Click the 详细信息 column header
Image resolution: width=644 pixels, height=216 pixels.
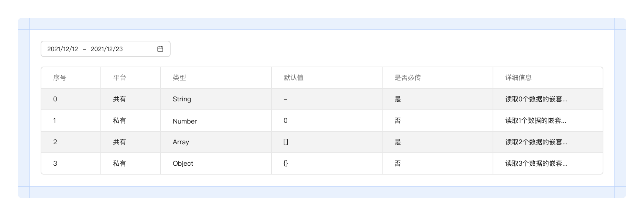point(518,78)
